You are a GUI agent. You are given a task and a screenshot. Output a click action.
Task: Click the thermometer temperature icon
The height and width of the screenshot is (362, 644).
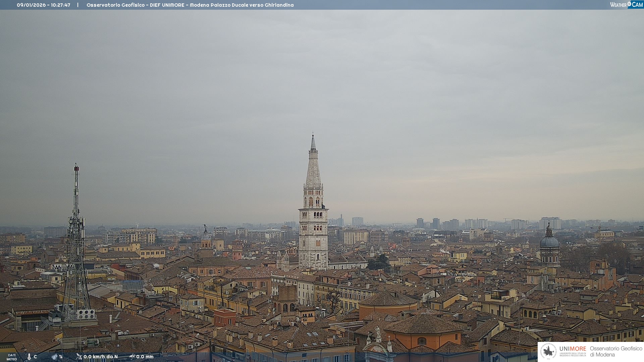pos(29,357)
